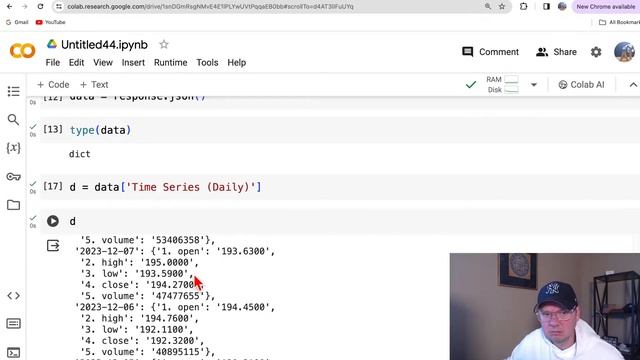This screenshot has width=640, height=360.
Task: Click the [17] execution count label
Action: [x=53, y=187]
